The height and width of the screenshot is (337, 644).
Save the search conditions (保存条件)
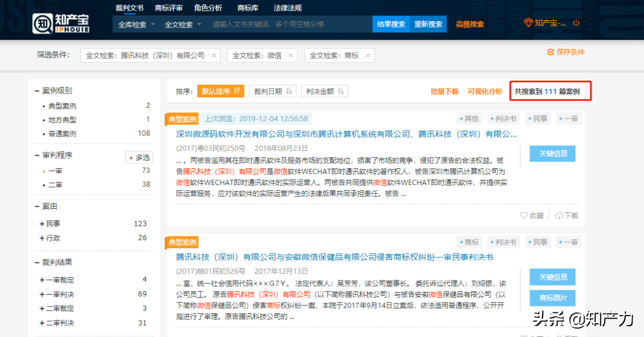[565, 52]
